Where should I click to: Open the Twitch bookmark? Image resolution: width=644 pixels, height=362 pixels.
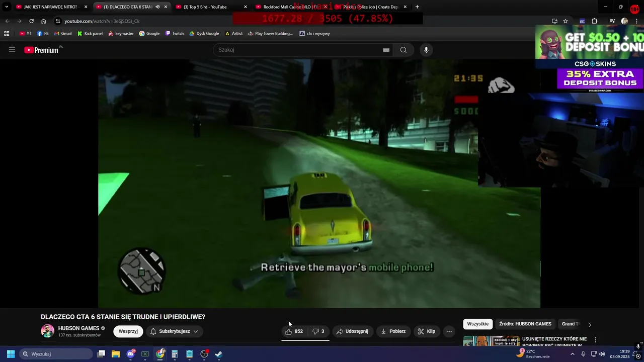(x=174, y=34)
